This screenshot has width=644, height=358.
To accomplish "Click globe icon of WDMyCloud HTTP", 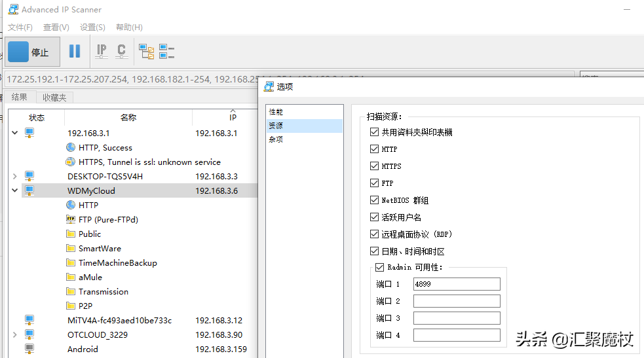I will tap(71, 205).
